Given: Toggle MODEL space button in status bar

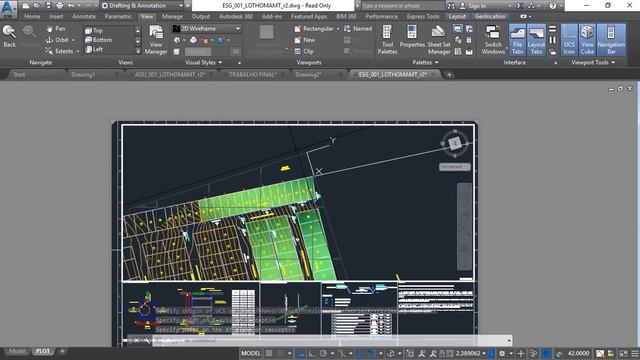Looking at the screenshot, I should [251, 353].
